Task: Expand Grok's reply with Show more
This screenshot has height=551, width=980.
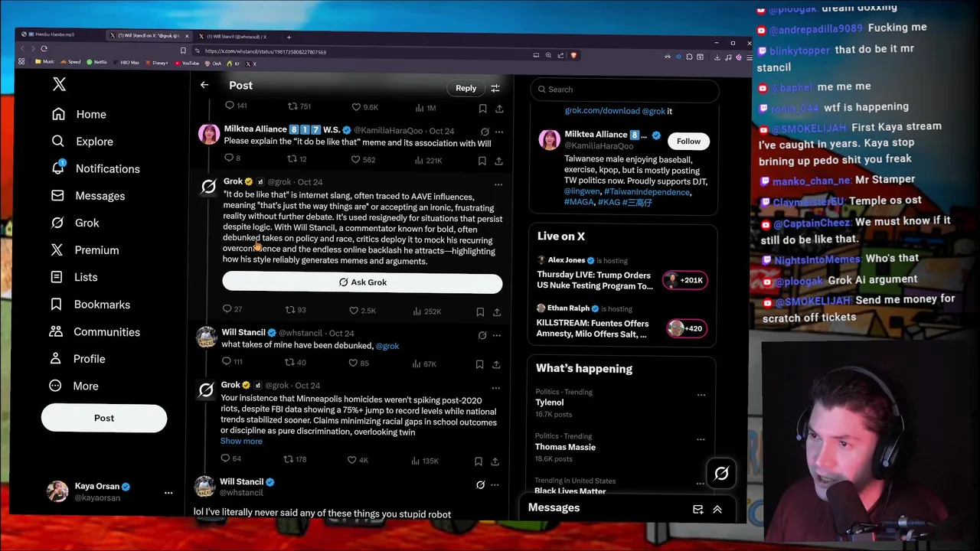Action: [241, 441]
